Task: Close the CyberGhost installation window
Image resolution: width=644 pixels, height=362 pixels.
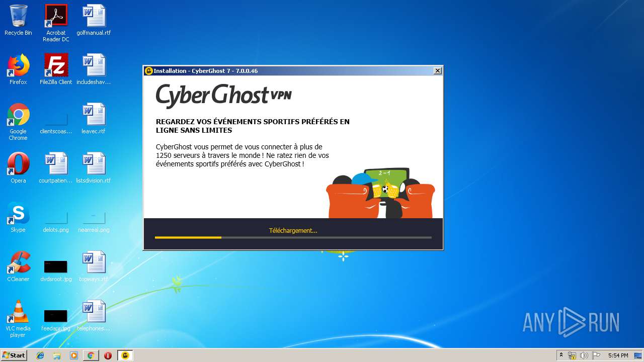Action: tap(438, 71)
